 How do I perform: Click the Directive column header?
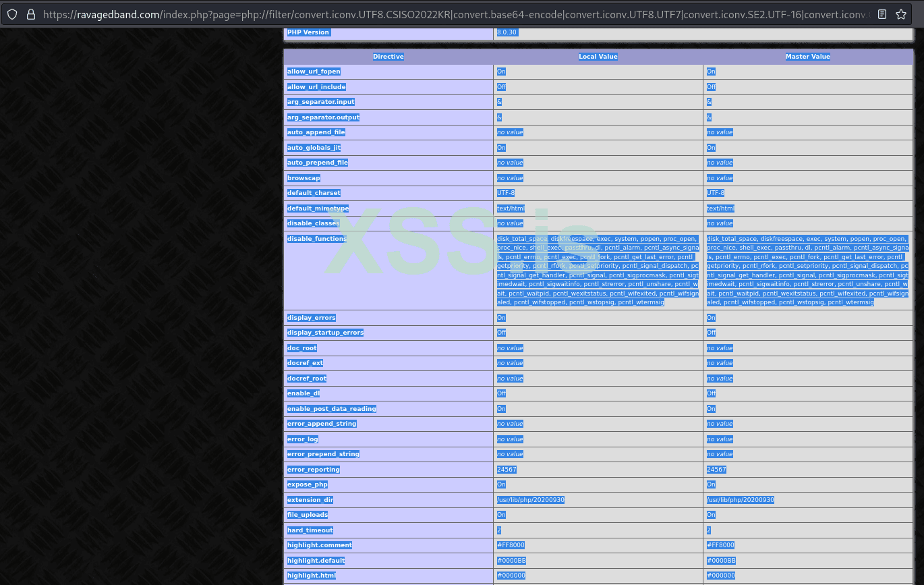388,56
